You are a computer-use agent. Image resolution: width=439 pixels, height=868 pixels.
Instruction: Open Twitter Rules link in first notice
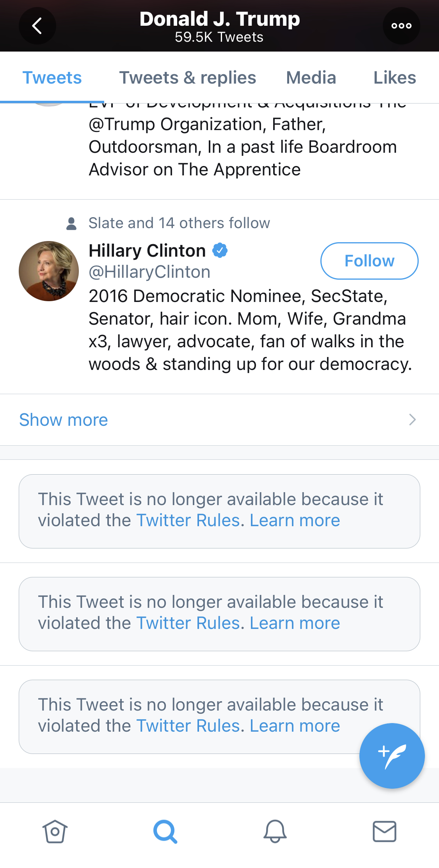click(188, 520)
